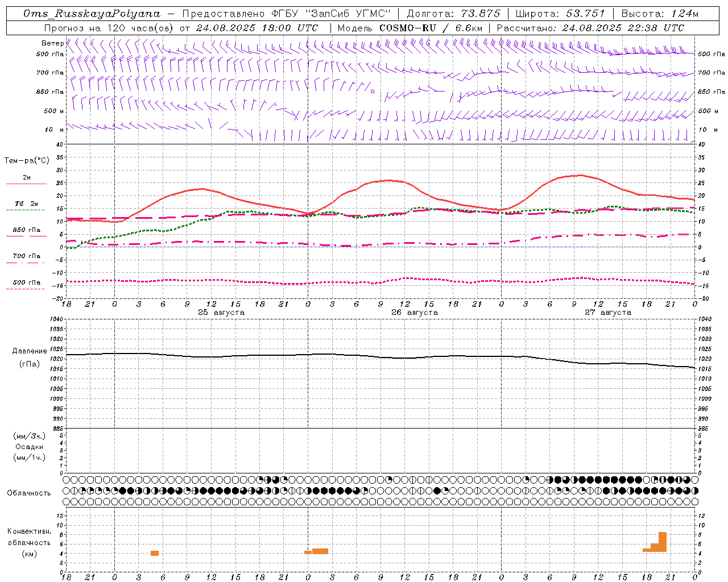Select the (мм/3ч.) precipitation unit label
This screenshot has height=582, width=728.
pos(30,436)
